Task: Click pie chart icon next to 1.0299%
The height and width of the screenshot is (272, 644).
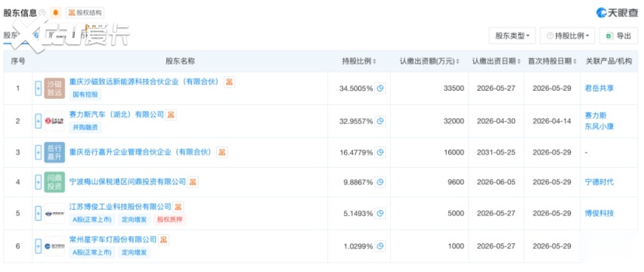Action: tap(380, 246)
